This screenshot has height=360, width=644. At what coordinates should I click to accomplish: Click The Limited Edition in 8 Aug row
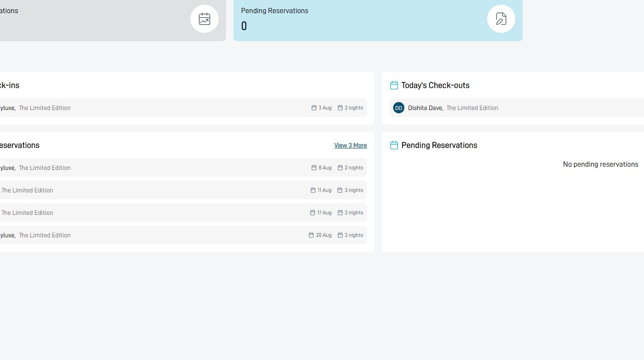click(x=44, y=168)
